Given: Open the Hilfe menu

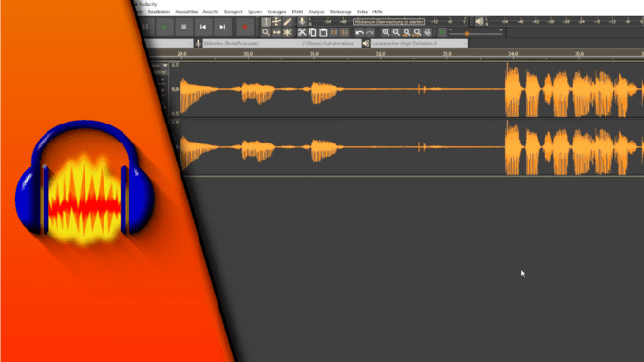Looking at the screenshot, I should coord(377,12).
